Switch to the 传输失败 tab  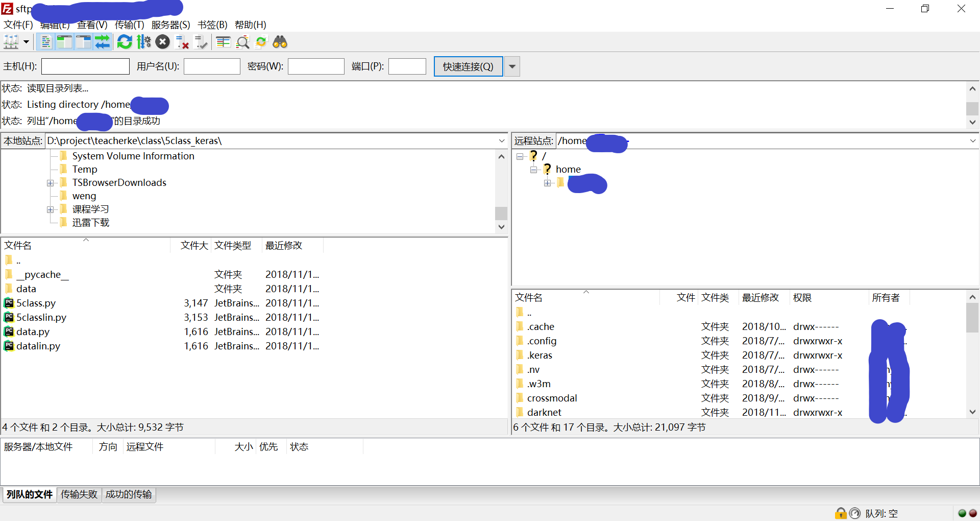click(79, 494)
